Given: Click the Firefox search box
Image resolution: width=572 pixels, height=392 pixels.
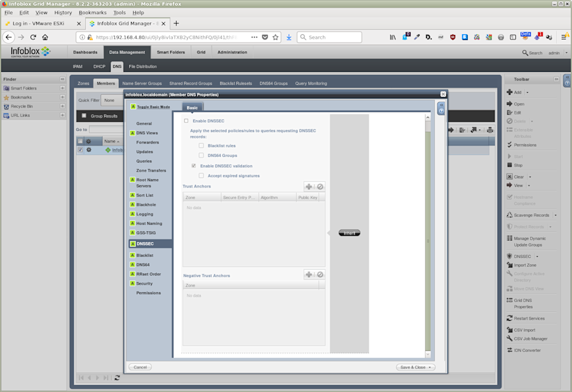Looking at the screenshot, I should click(329, 37).
